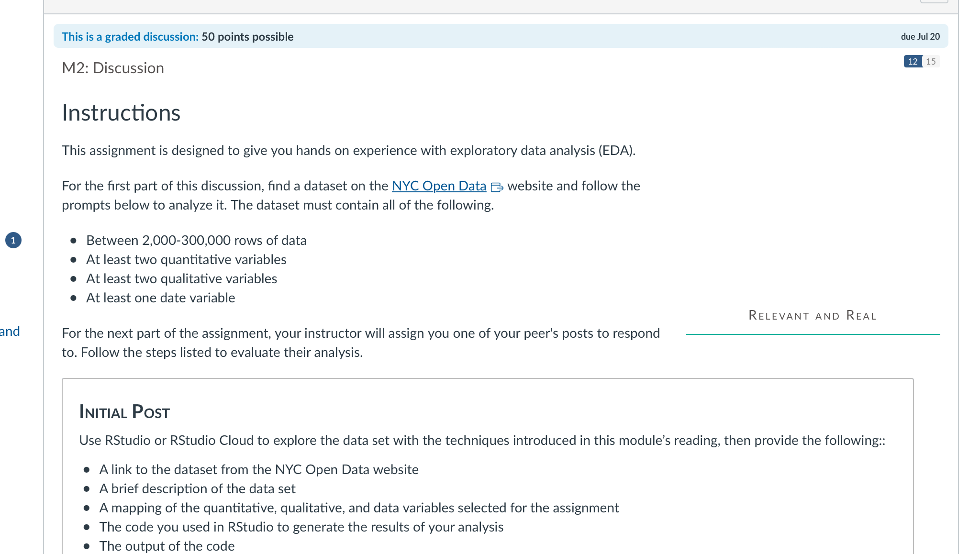
Task: Click the NYC Open Data hyperlink
Action: 438,186
